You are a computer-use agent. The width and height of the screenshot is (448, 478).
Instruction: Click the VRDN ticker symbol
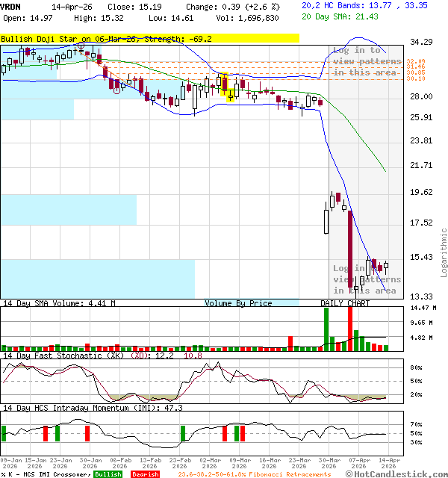10,5
